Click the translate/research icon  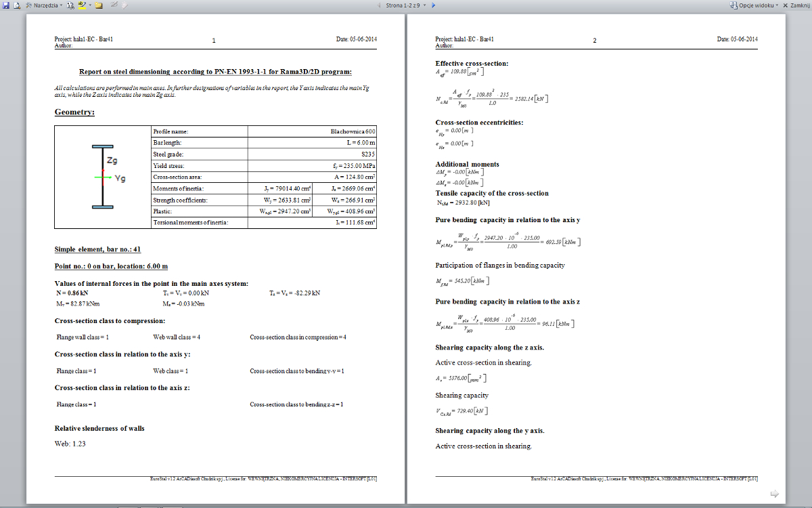(x=70, y=5)
